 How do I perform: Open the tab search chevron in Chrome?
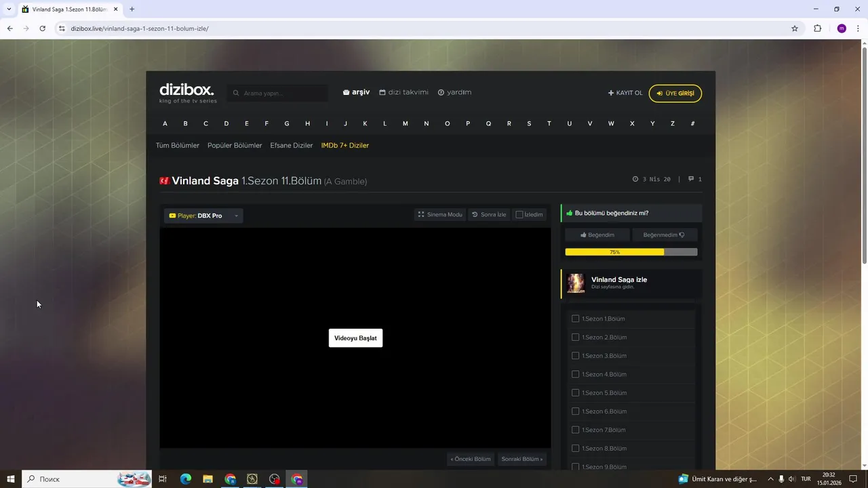(8, 9)
